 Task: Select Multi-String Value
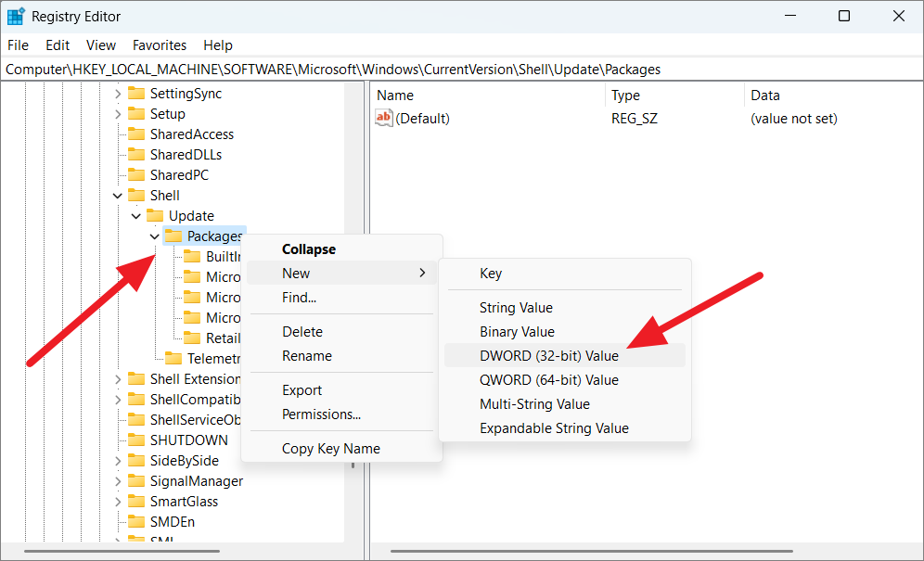point(565,404)
